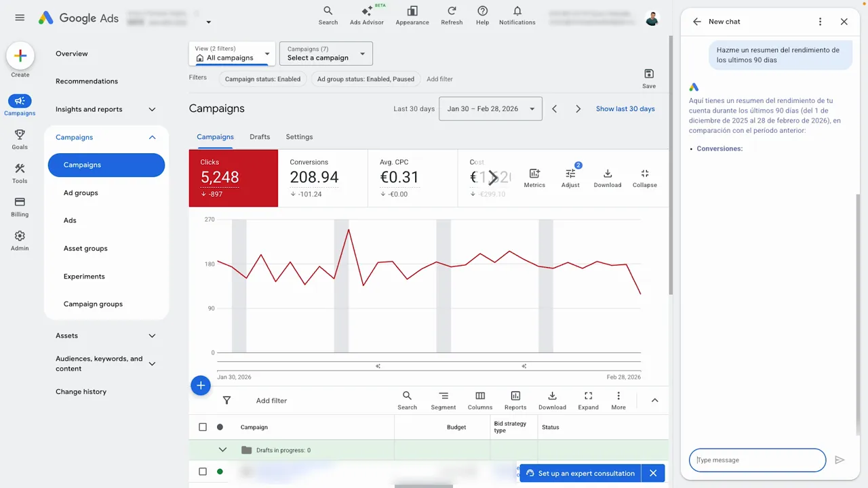Click the blue add campaign plus button
Image resolution: width=868 pixels, height=488 pixels.
coord(201,386)
